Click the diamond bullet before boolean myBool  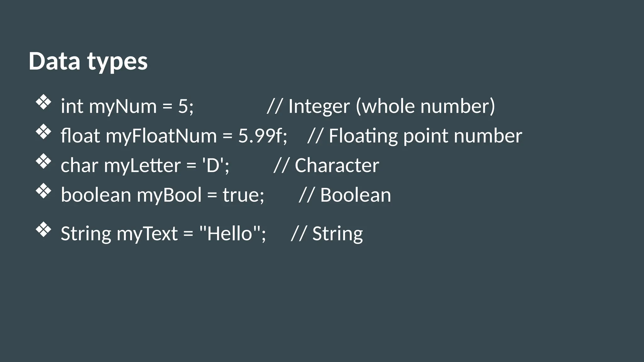pyautogui.click(x=43, y=191)
